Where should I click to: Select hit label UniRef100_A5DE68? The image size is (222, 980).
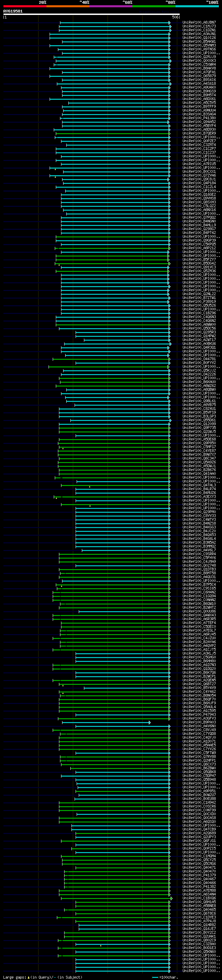(x=199, y=439)
